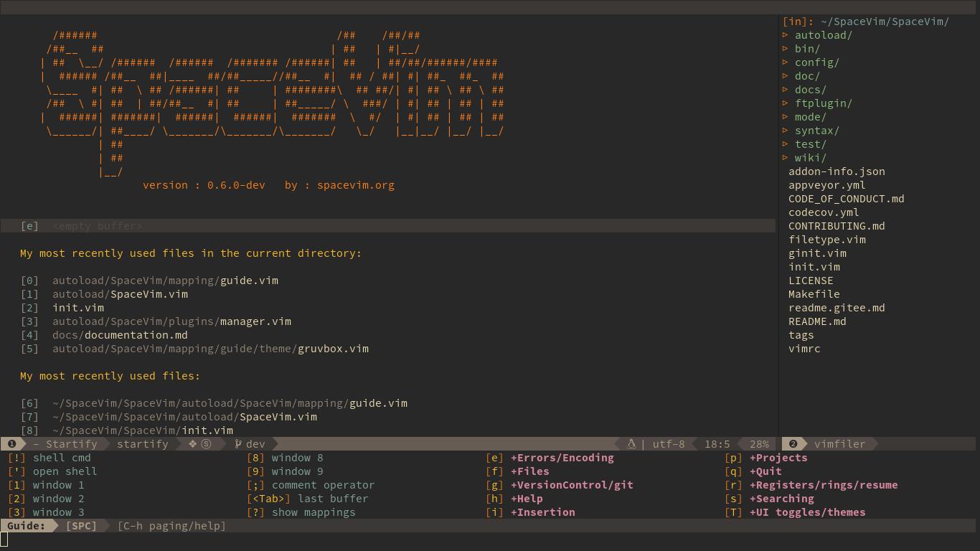Select the vimfiler statusline label
The height and width of the screenshot is (551, 980).
click(839, 444)
